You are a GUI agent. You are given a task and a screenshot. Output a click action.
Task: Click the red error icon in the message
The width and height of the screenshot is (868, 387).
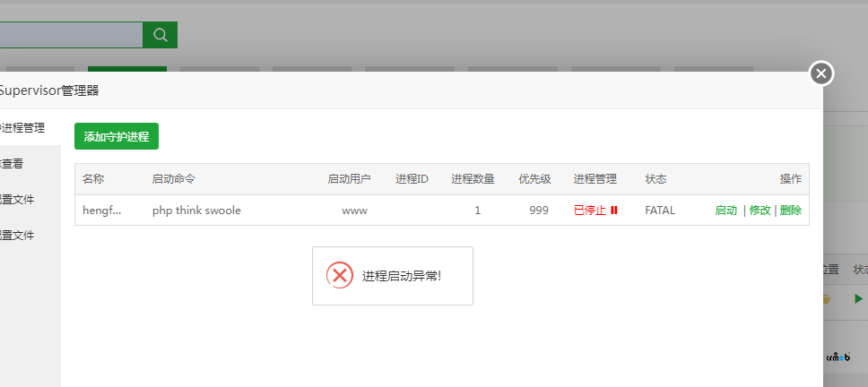click(339, 275)
